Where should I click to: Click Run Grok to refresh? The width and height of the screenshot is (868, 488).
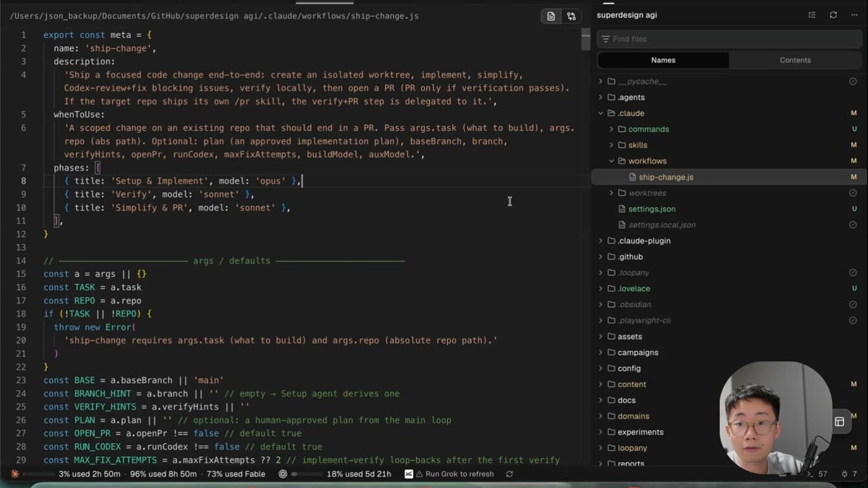coord(459,474)
